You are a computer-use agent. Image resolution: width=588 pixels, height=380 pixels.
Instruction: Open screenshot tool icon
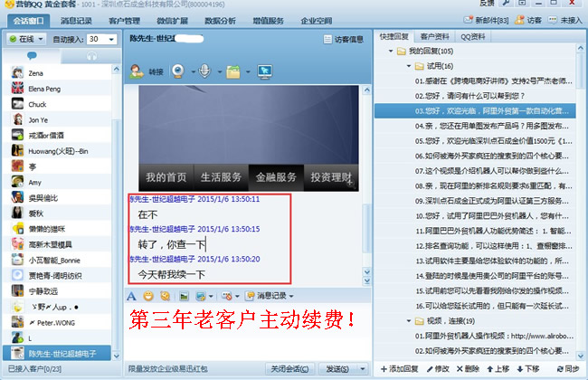tap(201, 296)
